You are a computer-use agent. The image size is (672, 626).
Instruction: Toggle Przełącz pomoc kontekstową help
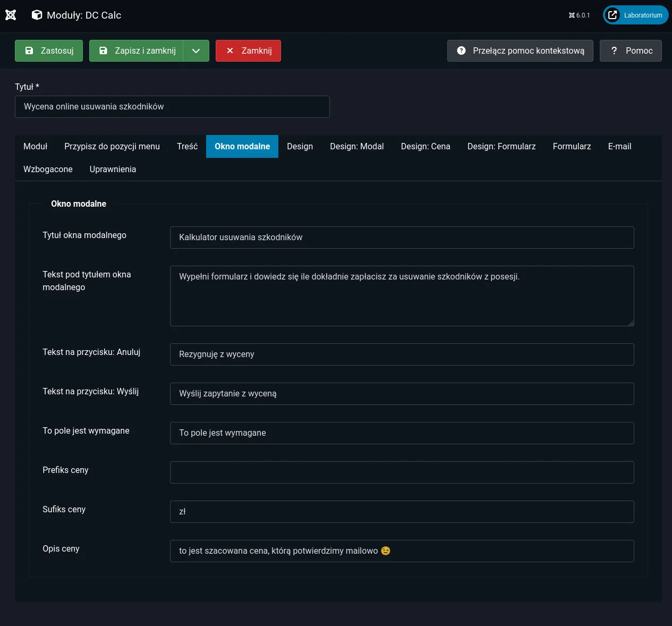coord(520,51)
